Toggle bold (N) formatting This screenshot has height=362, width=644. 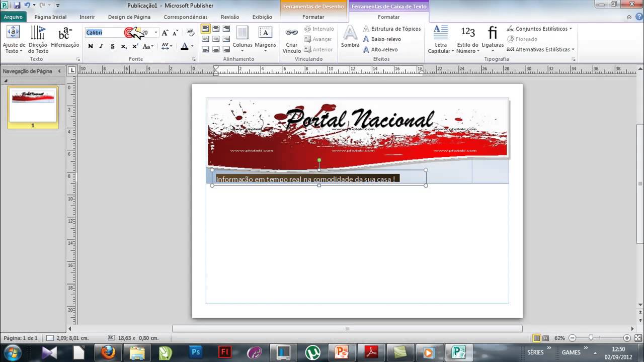91,46
